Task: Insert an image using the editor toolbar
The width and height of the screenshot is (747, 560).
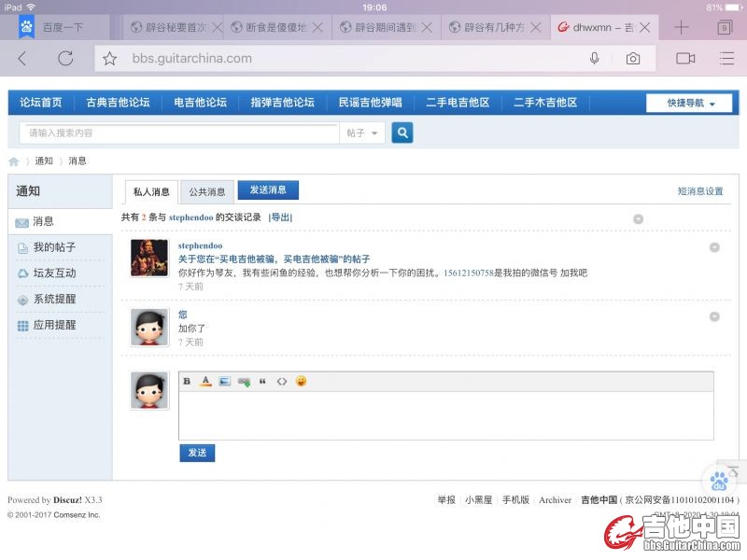Action: click(224, 382)
